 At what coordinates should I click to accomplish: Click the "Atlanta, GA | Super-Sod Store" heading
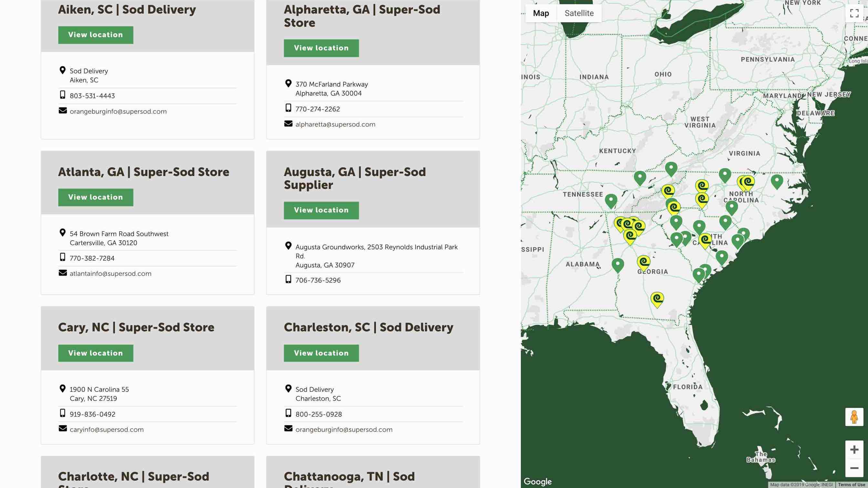coord(144,172)
